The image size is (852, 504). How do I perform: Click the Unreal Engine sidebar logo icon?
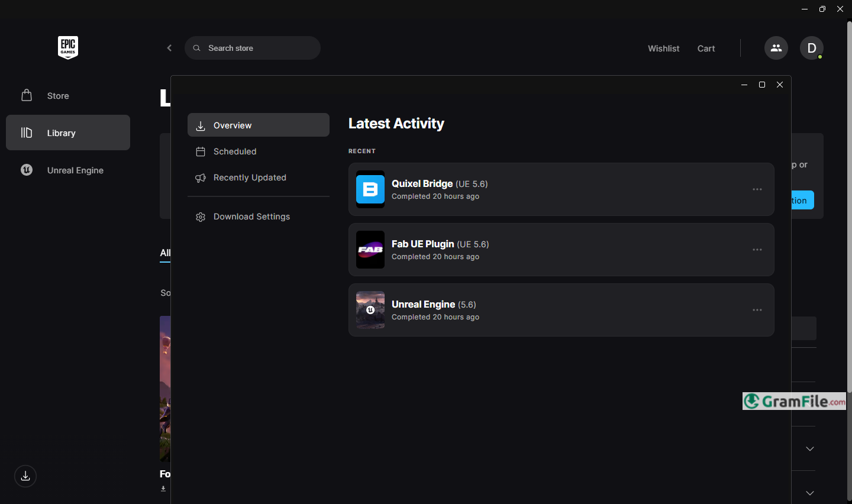pos(27,170)
